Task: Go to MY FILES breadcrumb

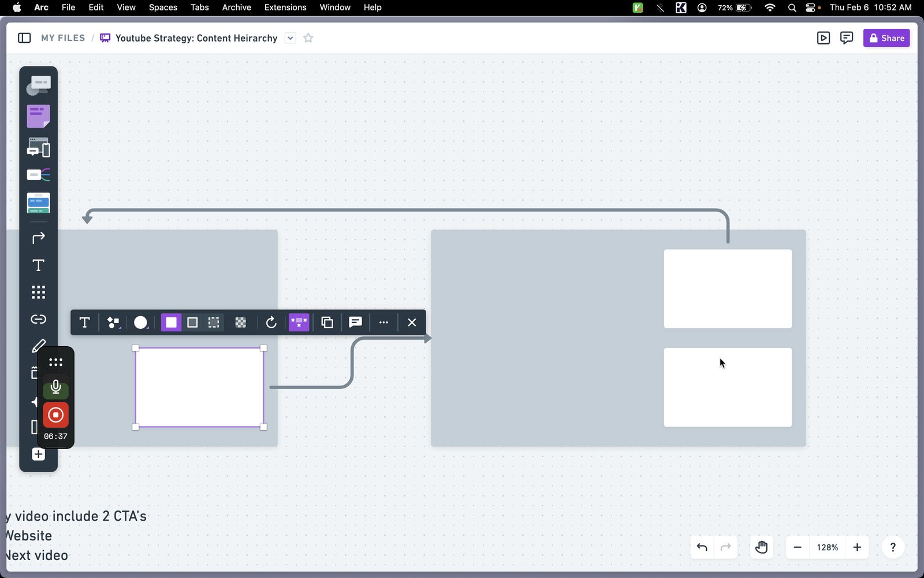Action: [63, 38]
